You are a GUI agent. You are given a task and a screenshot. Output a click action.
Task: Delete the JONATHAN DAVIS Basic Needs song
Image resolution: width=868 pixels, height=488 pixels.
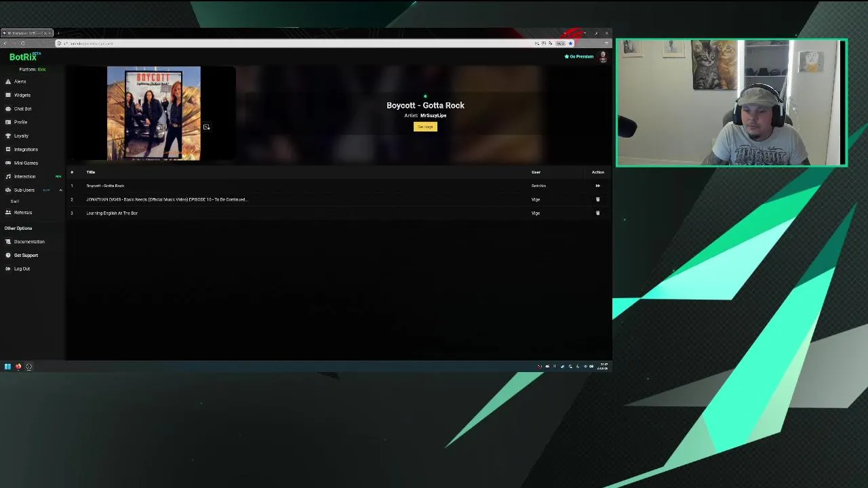coord(597,199)
